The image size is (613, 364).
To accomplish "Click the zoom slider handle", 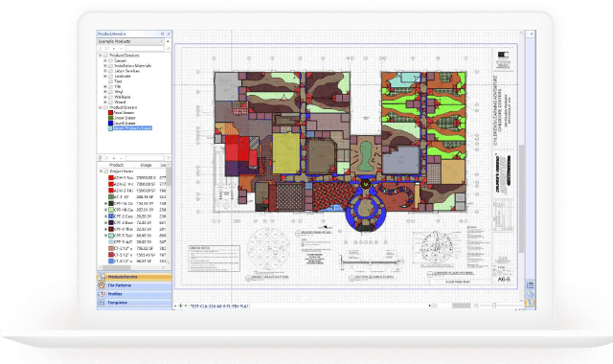I will coord(494,306).
